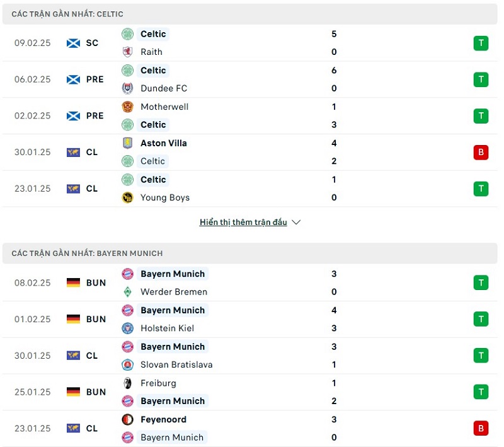Click the Aston Villa club crest

pyautogui.click(x=128, y=143)
